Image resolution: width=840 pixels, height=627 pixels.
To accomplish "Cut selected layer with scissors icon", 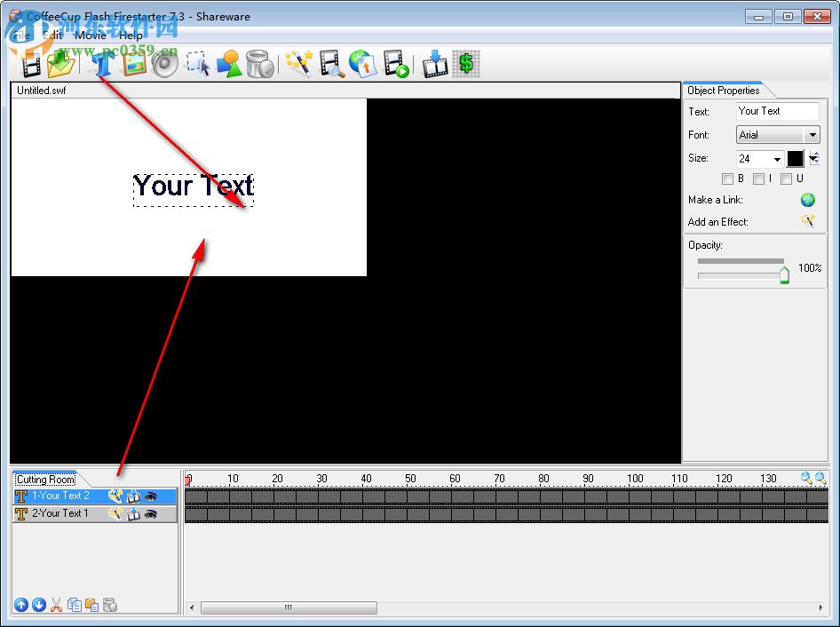I will pos(56,605).
